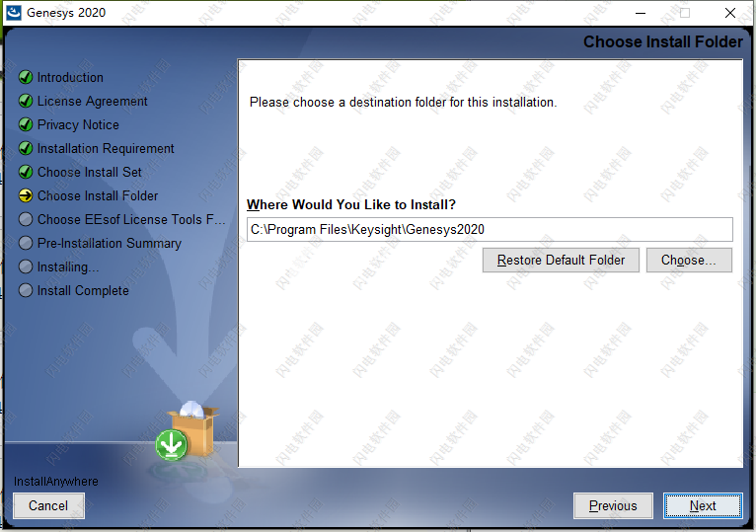Open folder browser with Choose... button
This screenshot has width=756, height=532.
pyautogui.click(x=689, y=260)
